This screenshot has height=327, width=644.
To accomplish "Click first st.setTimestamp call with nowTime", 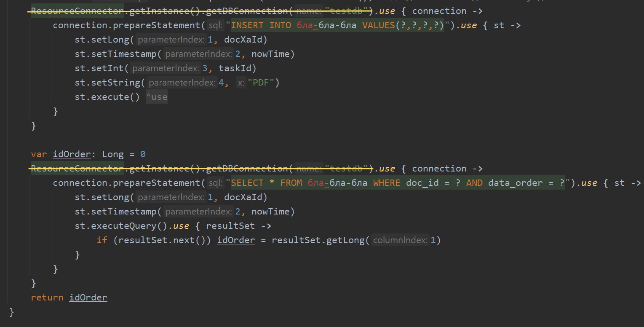I will (x=185, y=54).
